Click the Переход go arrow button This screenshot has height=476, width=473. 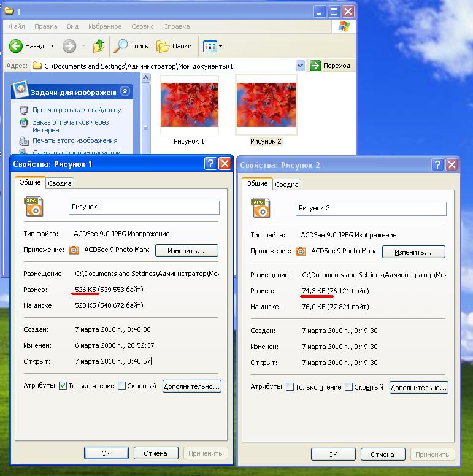(x=316, y=66)
